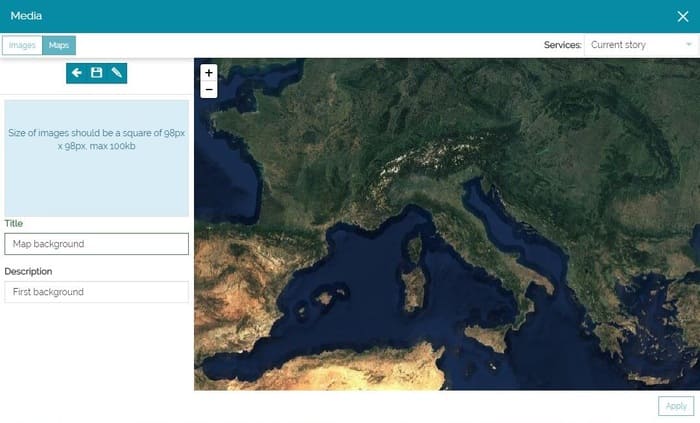Focus the Description text field
The height and width of the screenshot is (423, 700).
(x=96, y=292)
